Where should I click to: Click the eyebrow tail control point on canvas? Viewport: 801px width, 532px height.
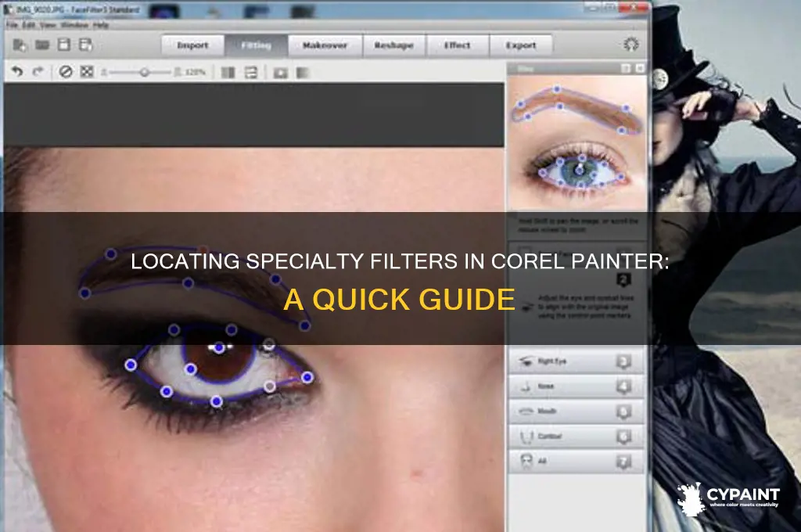pyautogui.click(x=85, y=293)
